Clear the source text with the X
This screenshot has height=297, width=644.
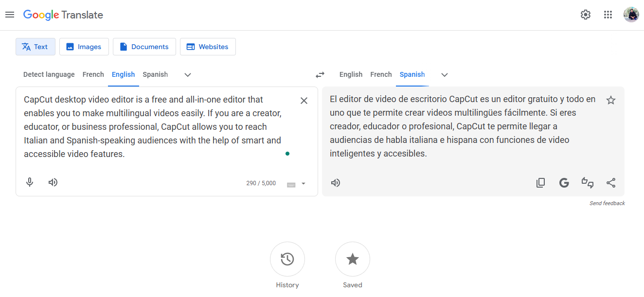304,101
